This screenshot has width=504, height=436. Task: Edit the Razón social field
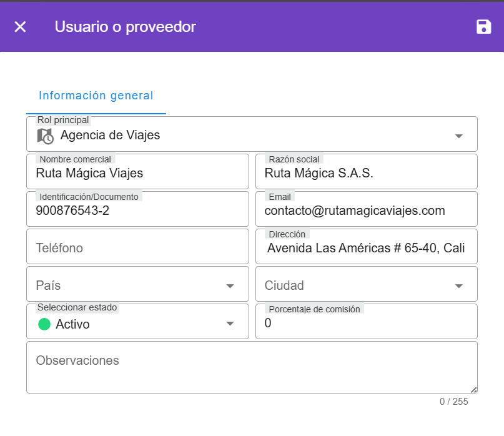tap(366, 174)
